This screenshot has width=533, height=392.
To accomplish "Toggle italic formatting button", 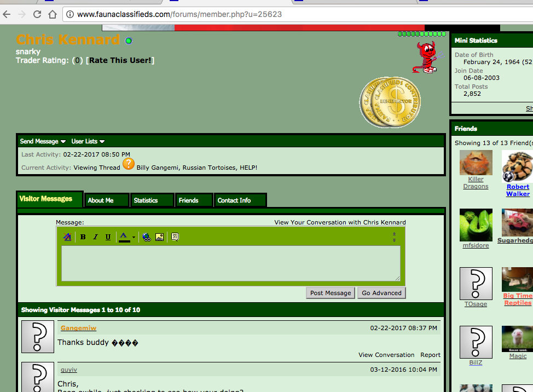I will (x=96, y=237).
